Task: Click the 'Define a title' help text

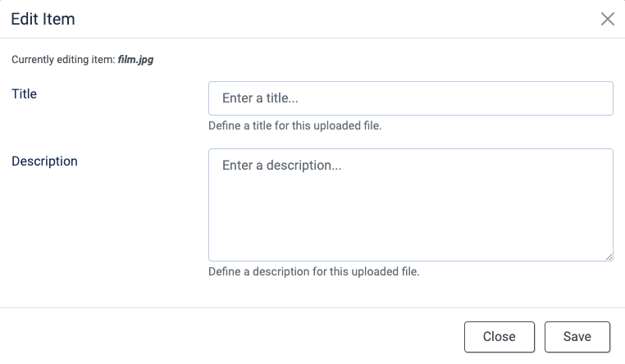Action: tap(295, 126)
